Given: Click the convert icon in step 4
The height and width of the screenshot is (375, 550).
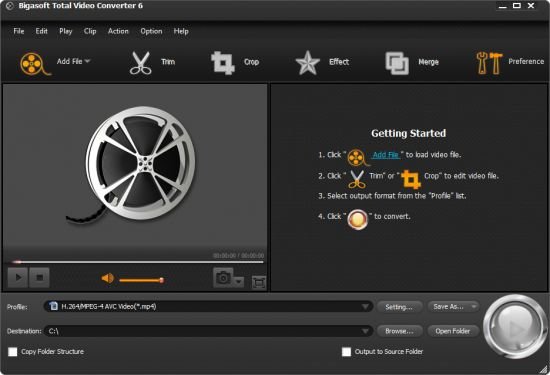Looking at the screenshot, I should pyautogui.click(x=357, y=219).
